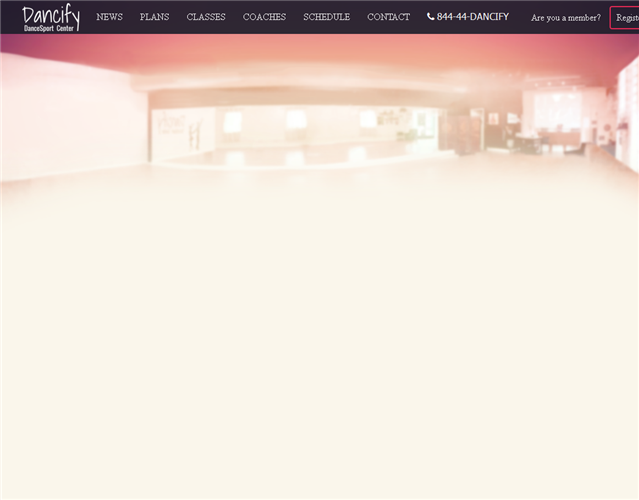Screen dimensions: 639x500
Task: Click the white left wall in the banner photo
Action: tap(60, 115)
